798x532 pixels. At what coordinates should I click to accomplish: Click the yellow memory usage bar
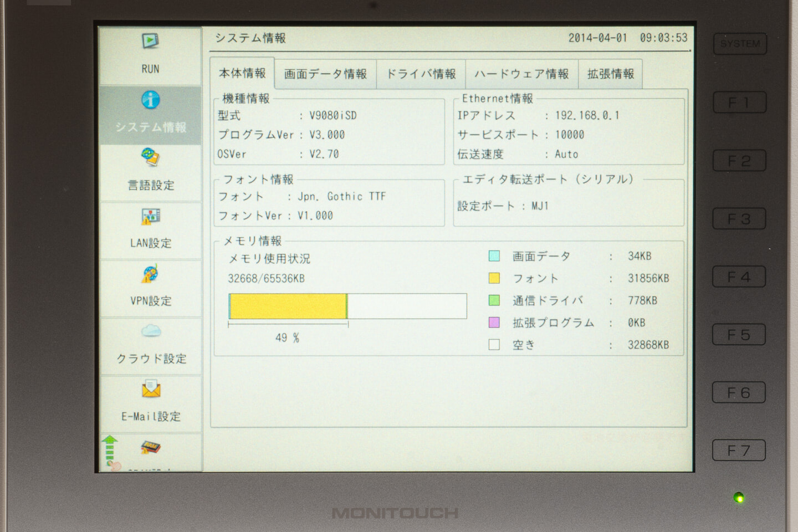(288, 306)
